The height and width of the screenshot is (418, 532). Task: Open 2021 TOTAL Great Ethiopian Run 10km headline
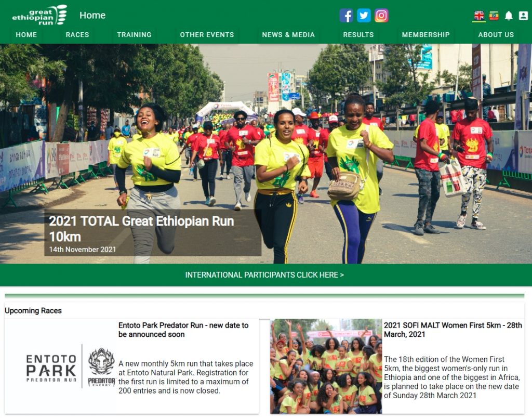tap(141, 229)
